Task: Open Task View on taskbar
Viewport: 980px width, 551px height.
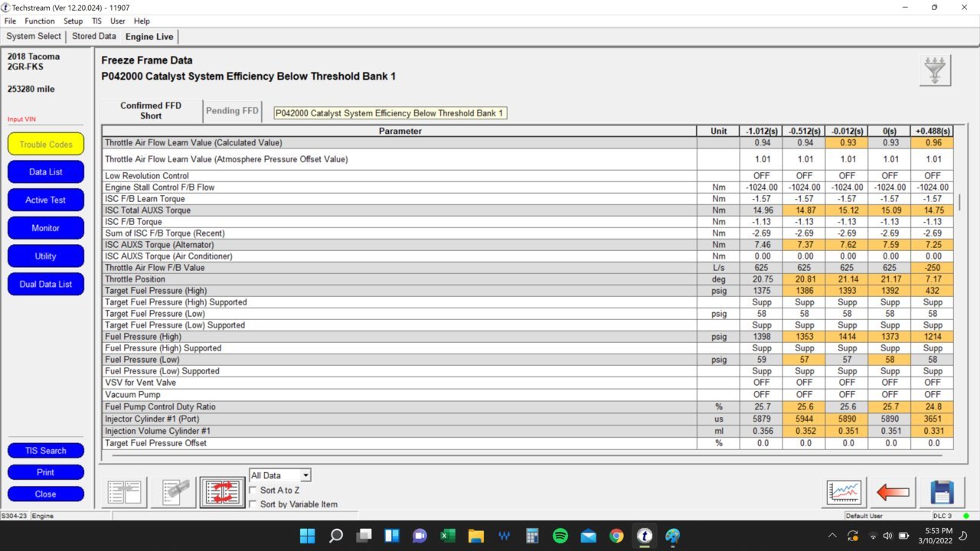Action: (x=364, y=536)
